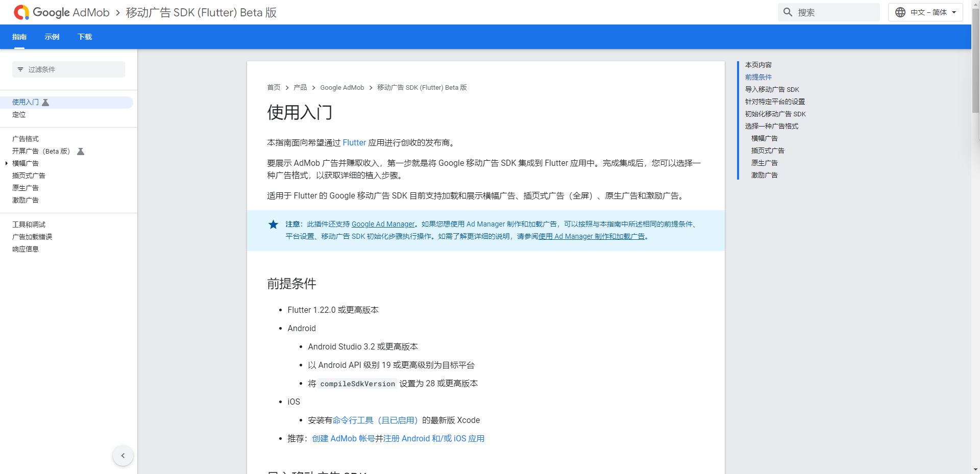The image size is (980, 474).
Task: Jump to 激励广告 in page contents
Action: 765,175
